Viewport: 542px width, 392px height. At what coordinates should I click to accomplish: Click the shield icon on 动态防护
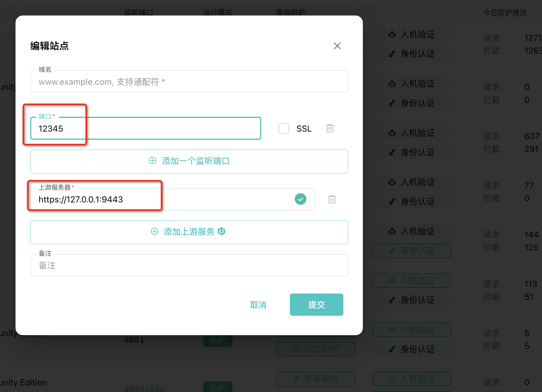[x=296, y=349]
